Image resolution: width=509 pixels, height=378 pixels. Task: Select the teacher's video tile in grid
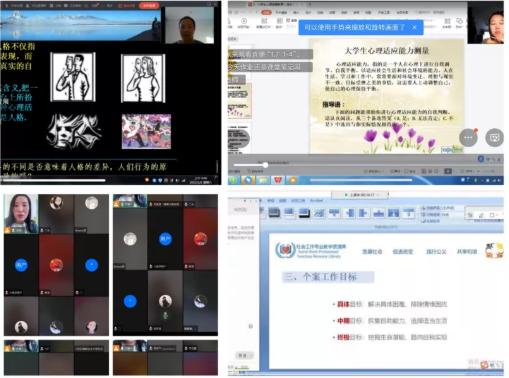21,214
